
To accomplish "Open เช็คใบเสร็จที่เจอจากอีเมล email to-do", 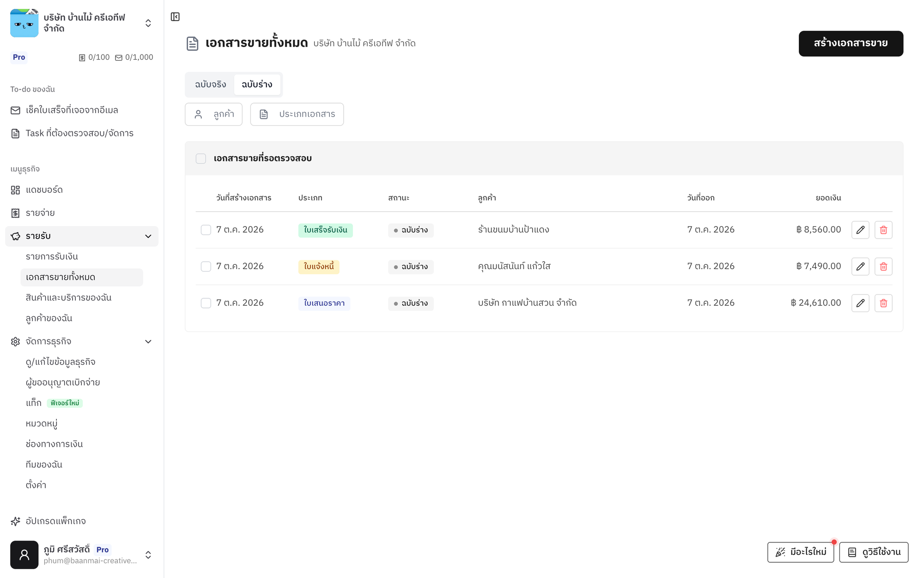I will point(82,110).
